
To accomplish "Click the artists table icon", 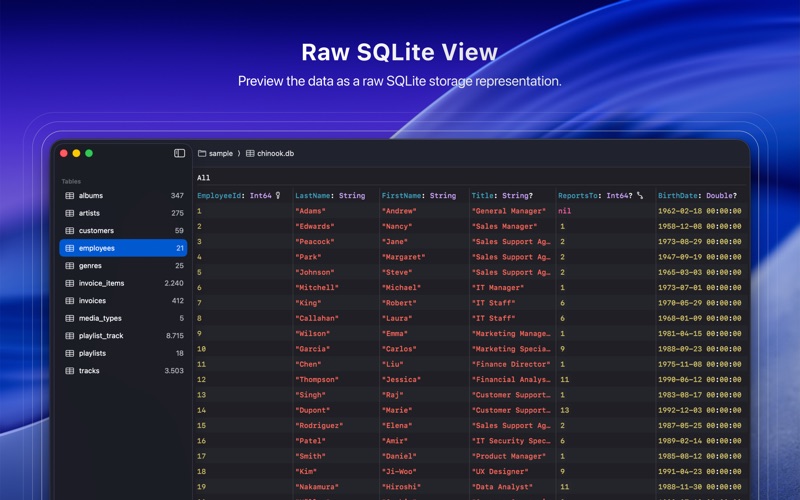I will click(69, 213).
